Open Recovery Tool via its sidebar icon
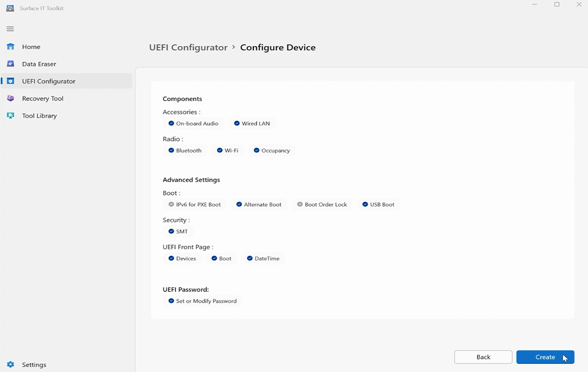Viewport: 588px width, 372px height. pos(10,98)
